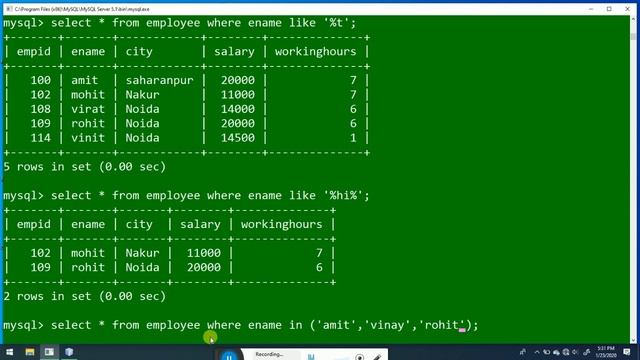Open the Action Center notifications icon
The width and height of the screenshot is (640, 360).
pyautogui.click(x=627, y=352)
